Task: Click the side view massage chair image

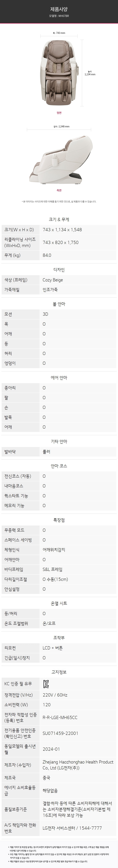Action: [59, 158]
